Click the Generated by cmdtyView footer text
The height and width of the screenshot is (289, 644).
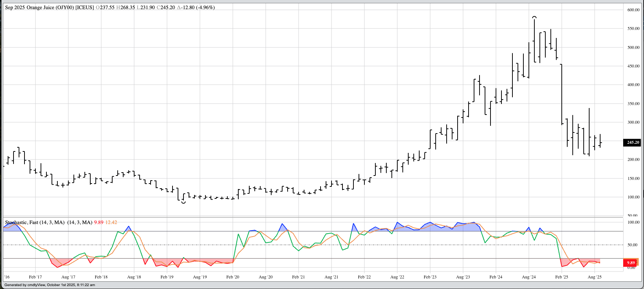(50, 285)
